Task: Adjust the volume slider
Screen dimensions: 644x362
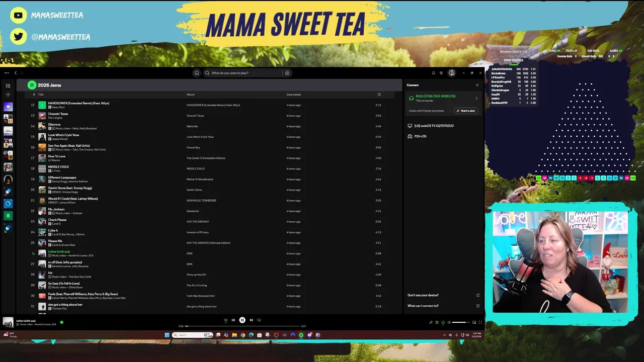Action: click(460, 322)
